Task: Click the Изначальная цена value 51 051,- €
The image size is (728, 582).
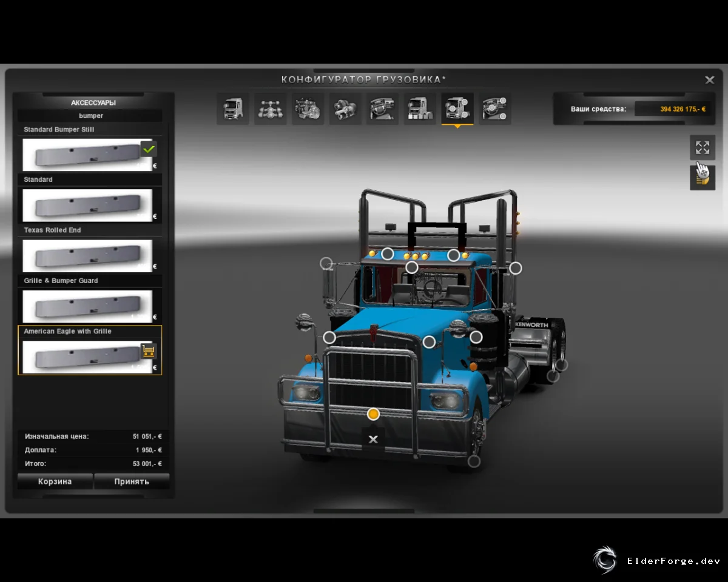Action: click(147, 436)
